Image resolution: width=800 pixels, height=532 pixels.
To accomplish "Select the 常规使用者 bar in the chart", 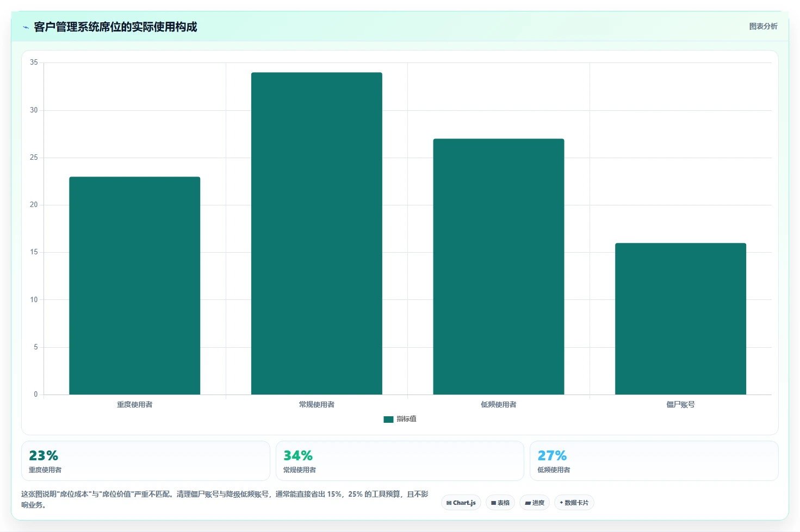I will pos(317,233).
